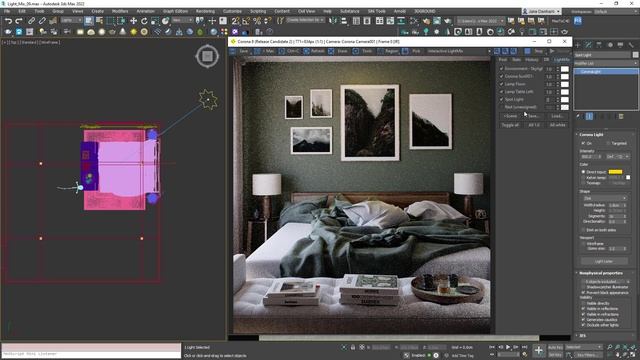Switch to the Post tab in frame buffer

503,60
